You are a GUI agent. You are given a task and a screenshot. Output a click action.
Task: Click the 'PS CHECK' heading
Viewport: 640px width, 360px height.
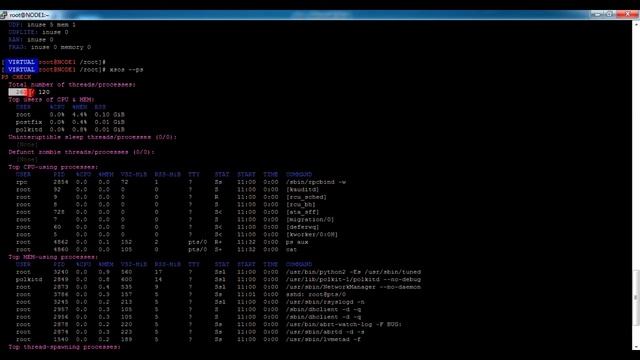[16, 77]
